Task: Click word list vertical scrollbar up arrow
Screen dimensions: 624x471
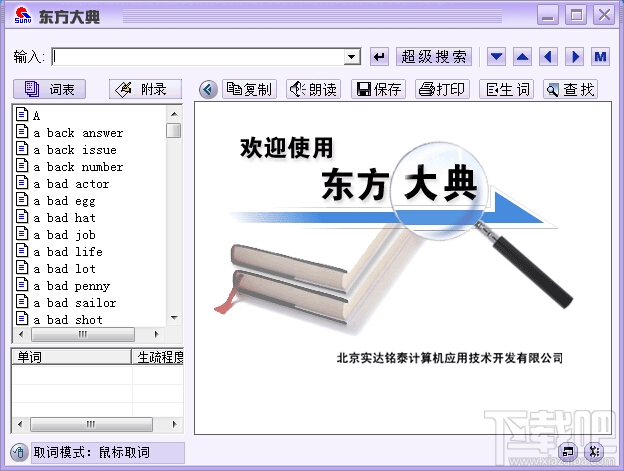Action: (174, 114)
